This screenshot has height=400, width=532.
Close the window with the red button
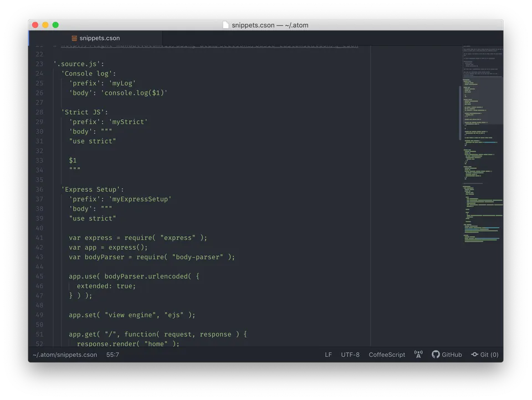click(x=35, y=25)
